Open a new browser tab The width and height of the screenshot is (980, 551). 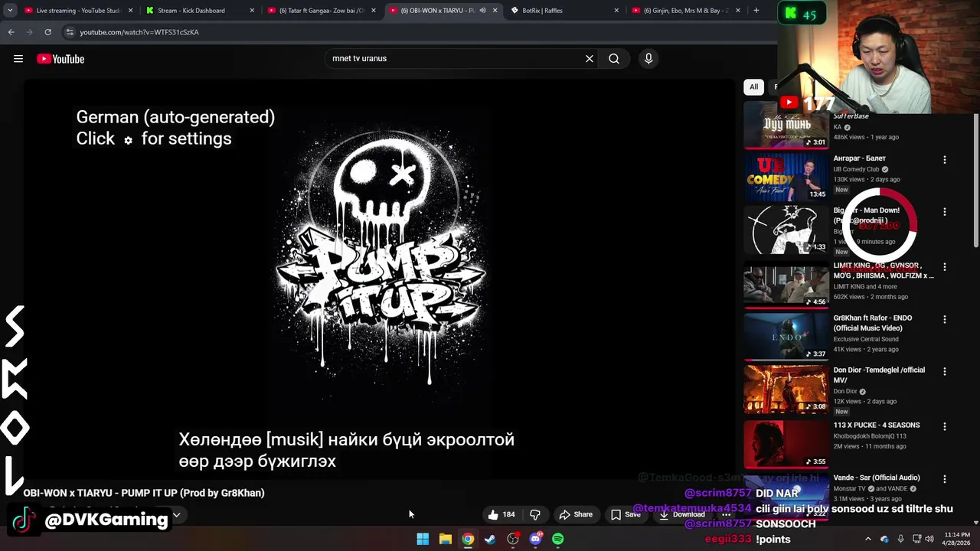(x=756, y=11)
